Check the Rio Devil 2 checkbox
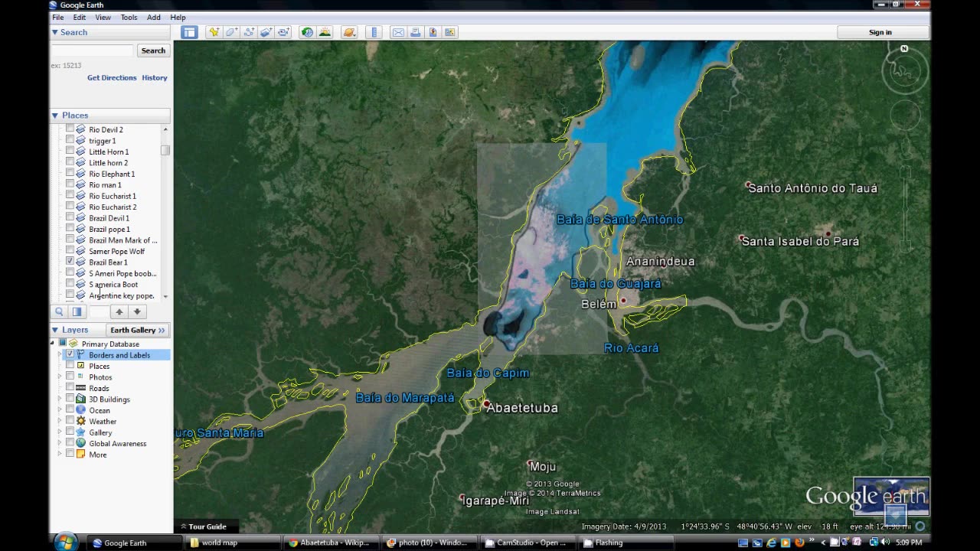 [70, 129]
